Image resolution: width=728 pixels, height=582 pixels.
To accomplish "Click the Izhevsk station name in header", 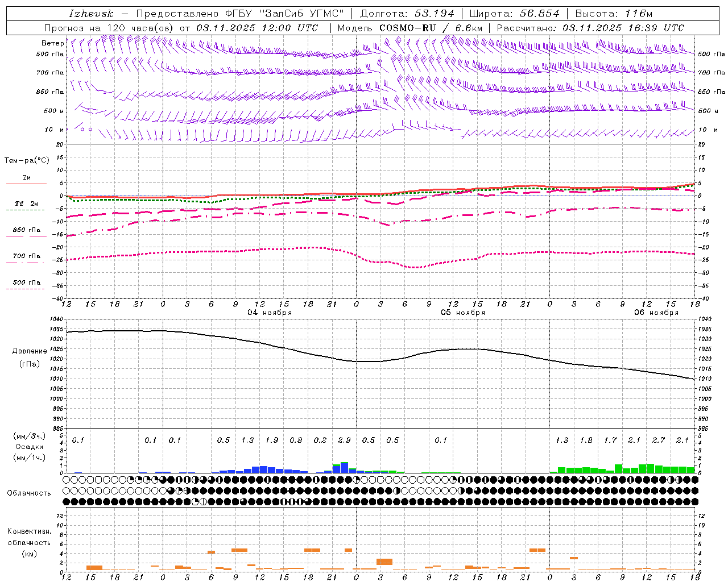I will [x=91, y=14].
